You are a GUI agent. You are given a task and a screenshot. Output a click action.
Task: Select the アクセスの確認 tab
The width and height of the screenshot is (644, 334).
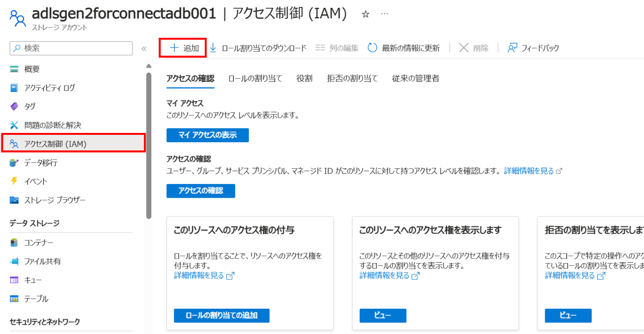pyautogui.click(x=190, y=78)
